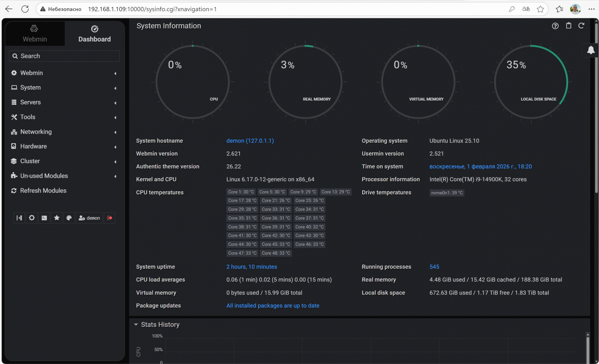Screen dimensions: 599x364
Task: Click the Local Disk Space gauge
Action: point(531,82)
